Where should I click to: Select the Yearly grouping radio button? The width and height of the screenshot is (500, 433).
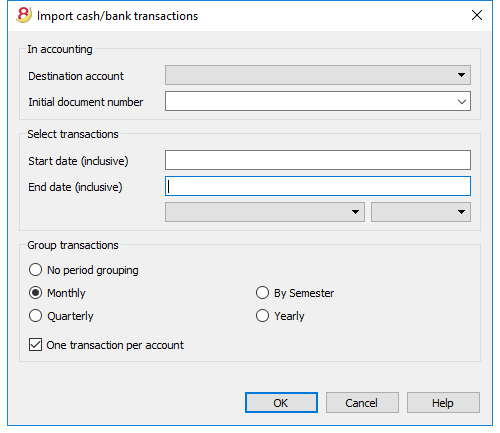click(262, 316)
